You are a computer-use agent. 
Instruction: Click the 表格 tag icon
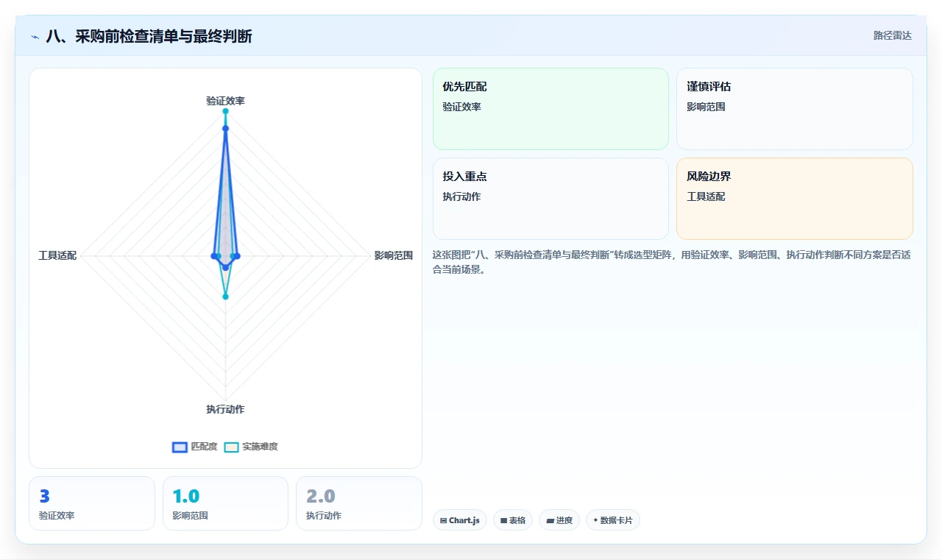(x=503, y=520)
